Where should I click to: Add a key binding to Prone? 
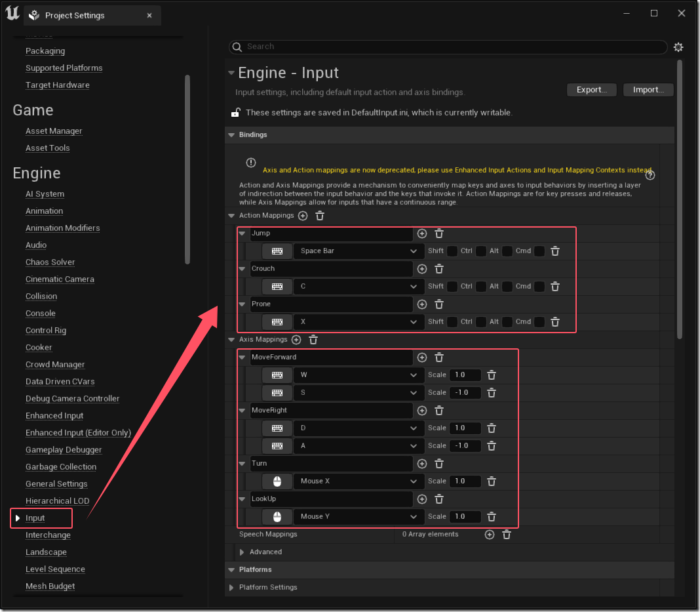tap(422, 304)
